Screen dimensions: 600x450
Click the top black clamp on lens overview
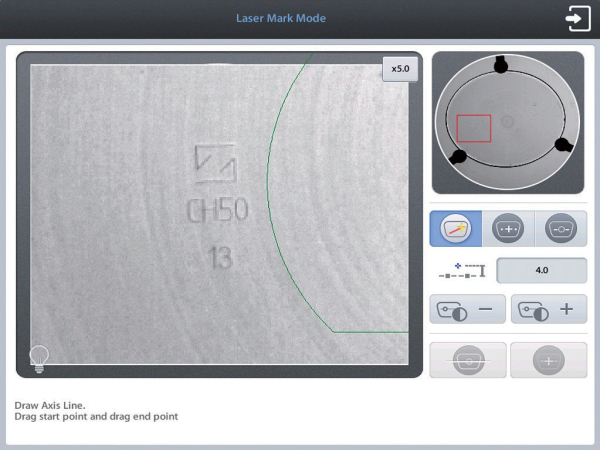pos(501,64)
